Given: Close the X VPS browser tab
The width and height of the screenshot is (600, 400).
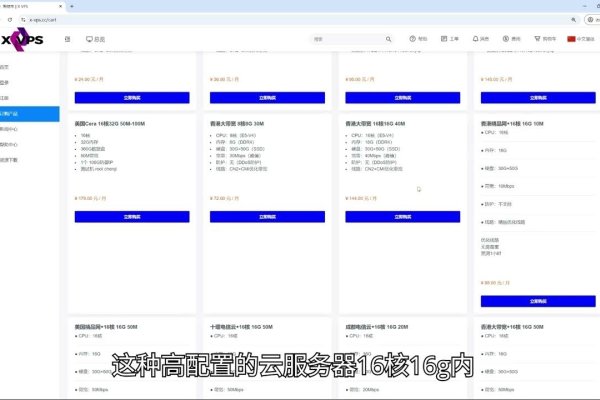Looking at the screenshot, I should pyautogui.click(x=60, y=7).
